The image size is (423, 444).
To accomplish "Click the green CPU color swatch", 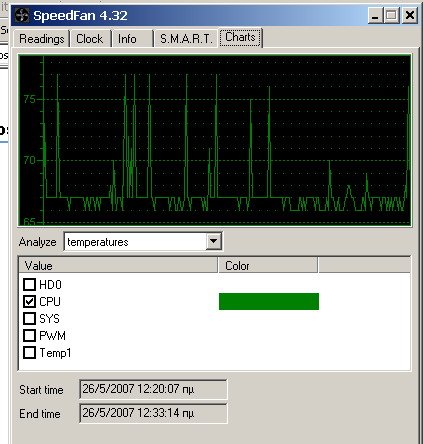I will 269,301.
